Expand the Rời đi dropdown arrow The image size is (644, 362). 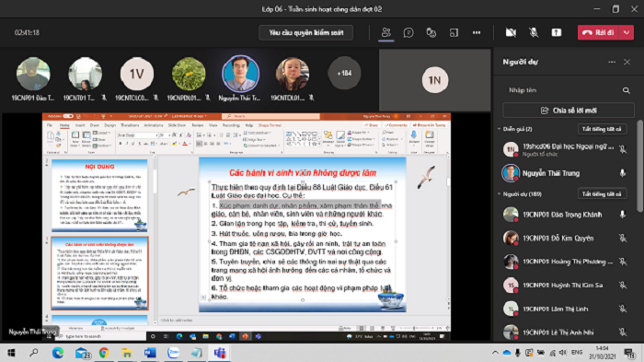627,32
